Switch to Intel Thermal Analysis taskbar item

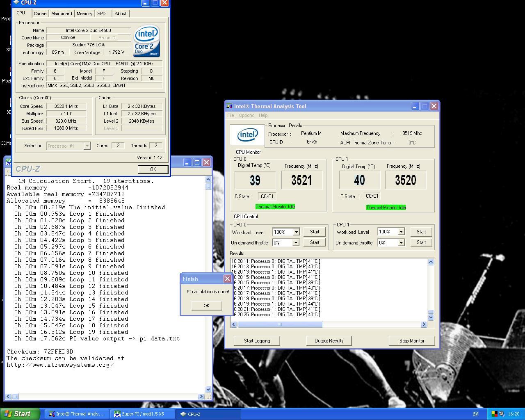(76, 414)
